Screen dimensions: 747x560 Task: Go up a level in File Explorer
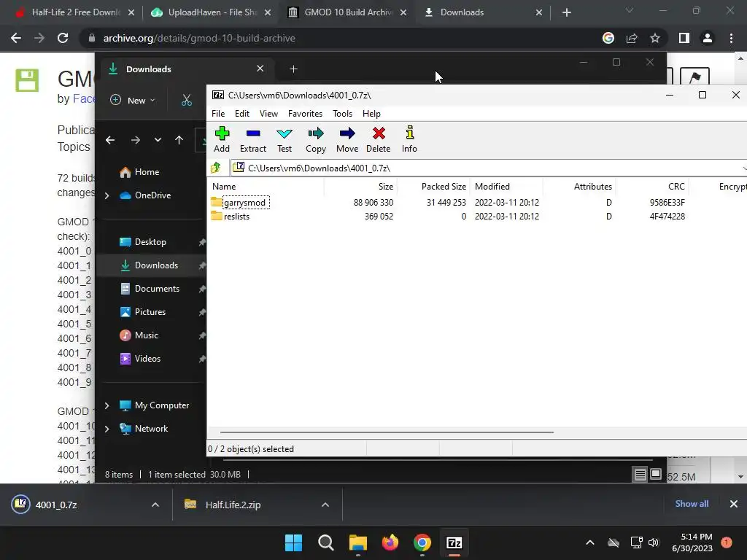179,140
